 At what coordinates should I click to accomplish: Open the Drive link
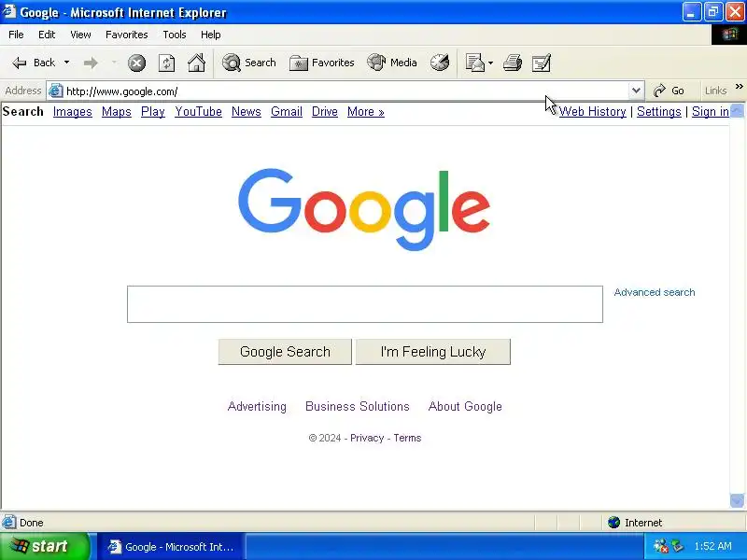tap(324, 111)
